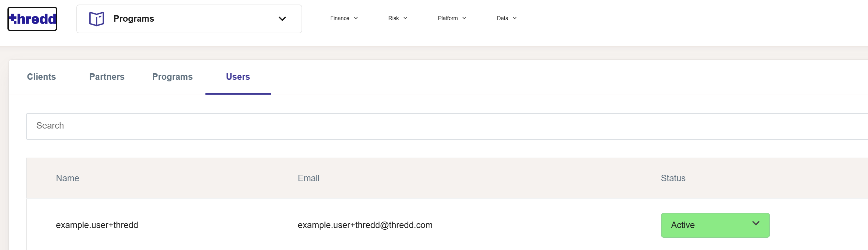Click the Thredd logo

(x=32, y=19)
